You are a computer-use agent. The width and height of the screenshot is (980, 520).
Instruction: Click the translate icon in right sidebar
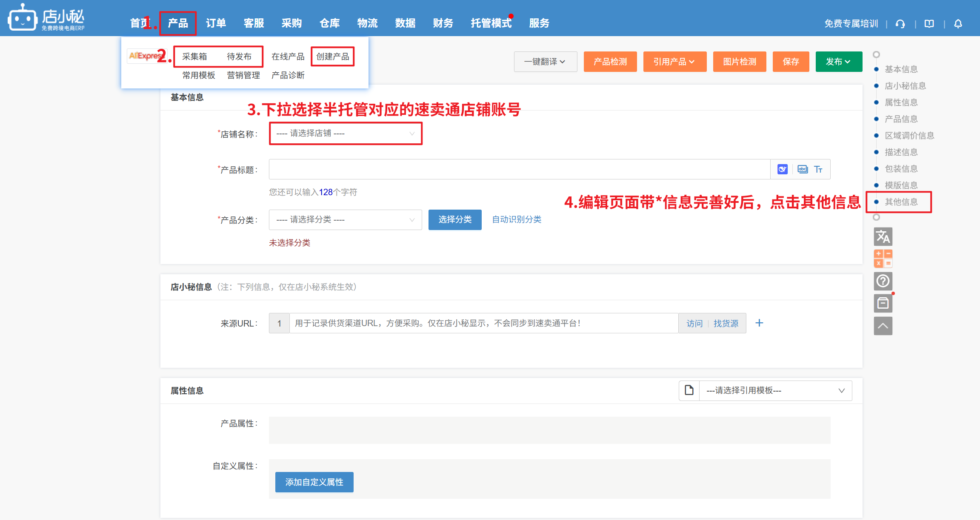tap(883, 237)
